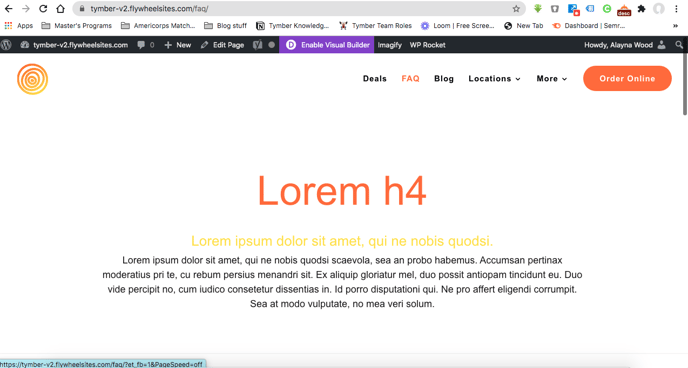The height and width of the screenshot is (368, 688).
Task: Open the admin bar search magnifier
Action: (x=679, y=45)
